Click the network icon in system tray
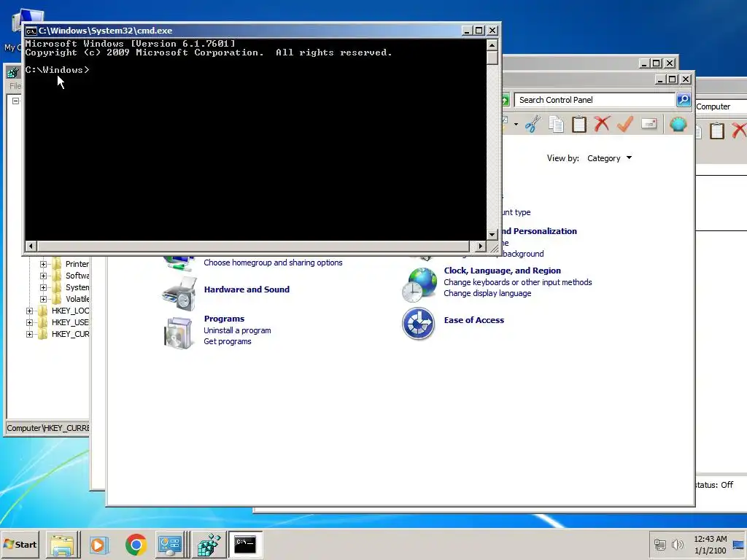 pos(659,544)
